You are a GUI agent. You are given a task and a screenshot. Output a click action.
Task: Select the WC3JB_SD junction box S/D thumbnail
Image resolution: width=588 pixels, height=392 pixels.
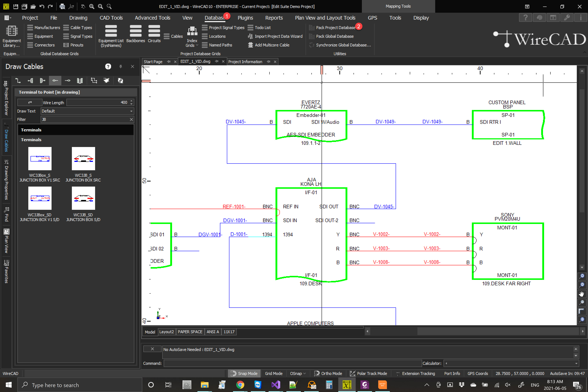[x=83, y=198]
